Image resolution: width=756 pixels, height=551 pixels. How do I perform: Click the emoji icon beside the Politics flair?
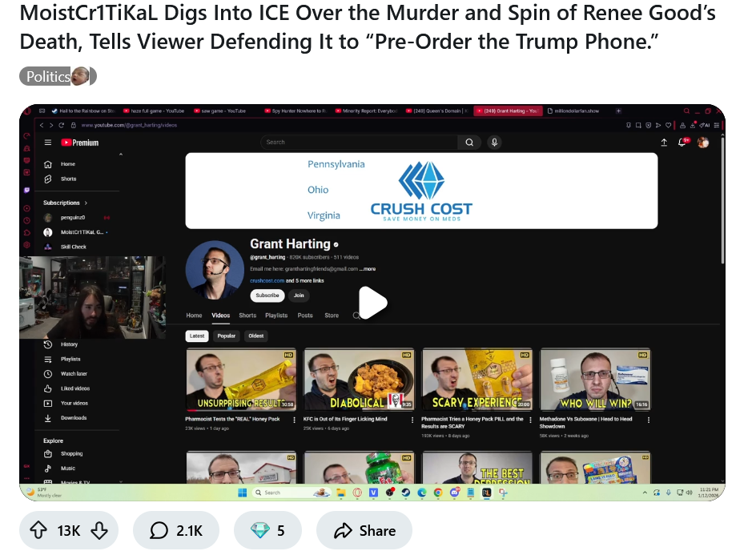(x=81, y=76)
